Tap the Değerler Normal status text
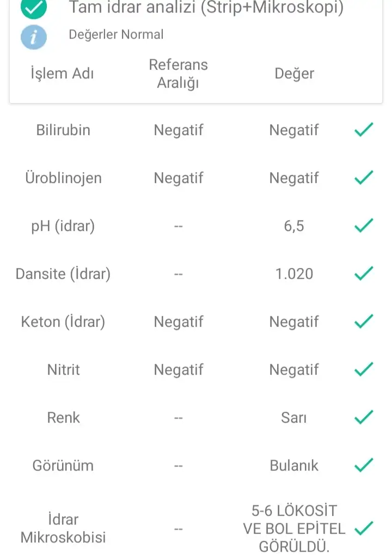This screenshot has width=392, height=555. click(x=116, y=35)
